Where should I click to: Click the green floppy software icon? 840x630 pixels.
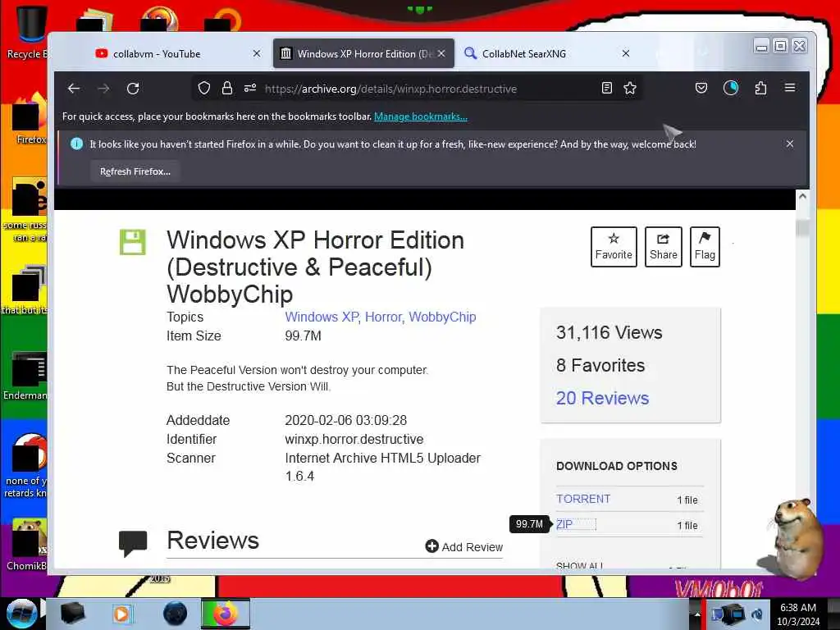(132, 242)
